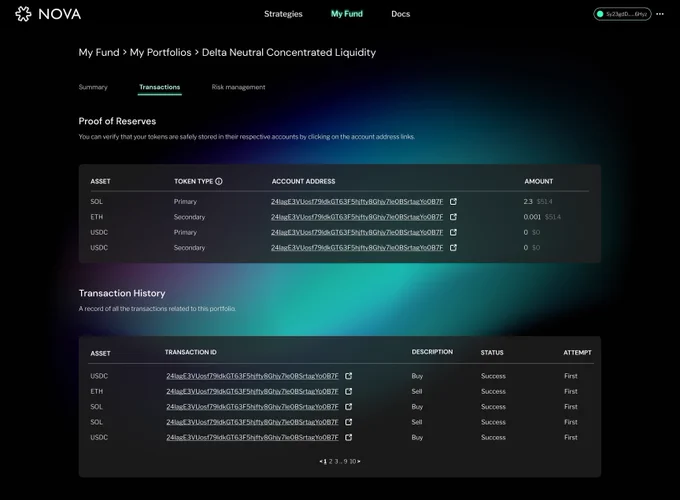Open the USDC Primary account address link

[357, 232]
